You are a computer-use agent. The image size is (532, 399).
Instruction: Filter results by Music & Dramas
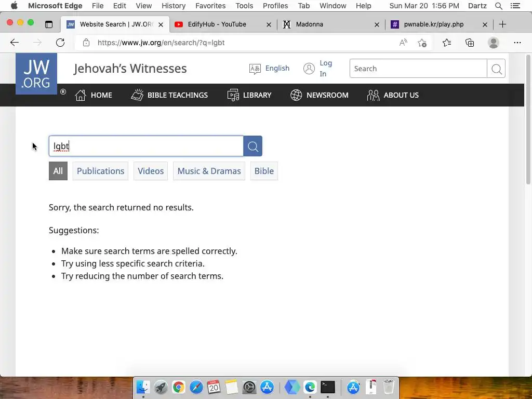point(209,171)
